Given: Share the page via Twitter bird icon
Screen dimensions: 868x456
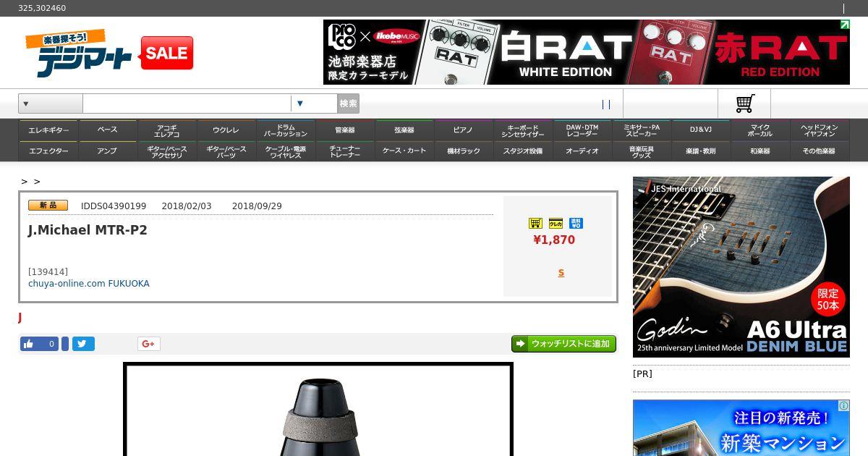Looking at the screenshot, I should point(83,344).
